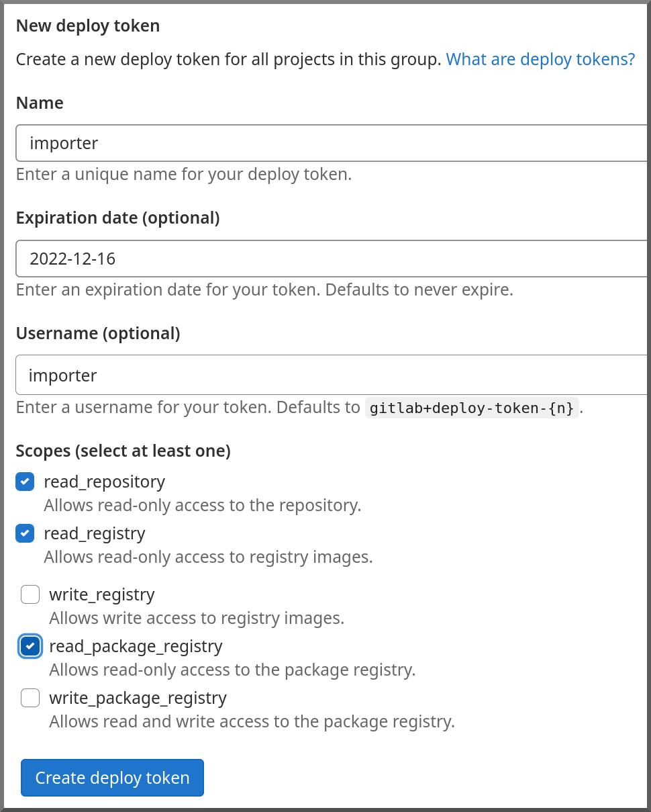Viewport: 651px width, 812px height.
Task: Focus the Expiration date field showing 2022-12-16
Action: click(332, 259)
